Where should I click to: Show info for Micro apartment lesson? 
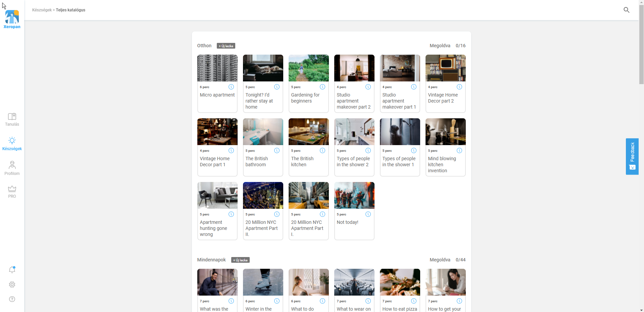point(231,87)
